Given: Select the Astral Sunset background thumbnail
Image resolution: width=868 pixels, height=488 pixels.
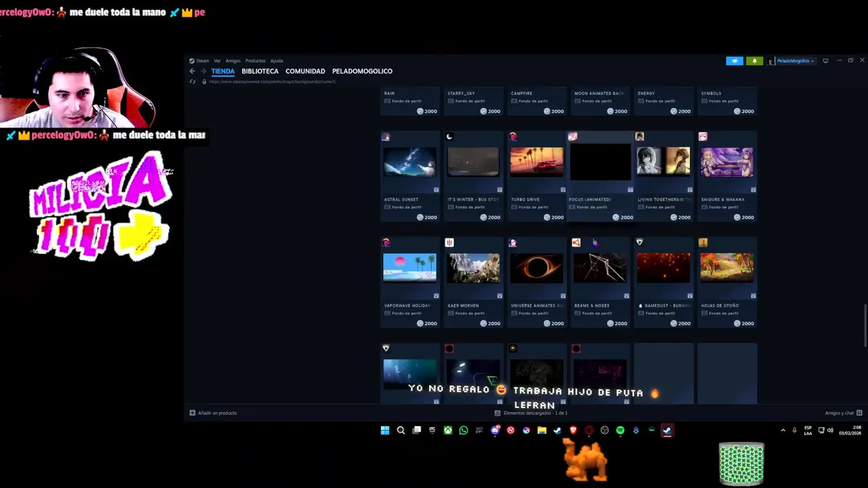Looking at the screenshot, I should coord(410,162).
